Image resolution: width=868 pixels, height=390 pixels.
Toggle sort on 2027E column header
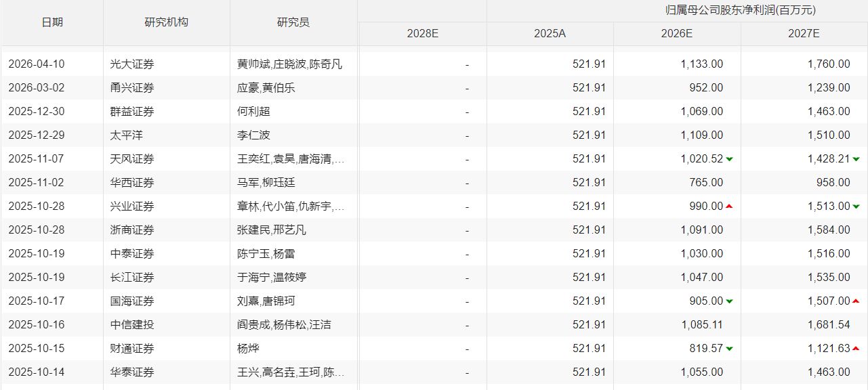click(x=804, y=32)
